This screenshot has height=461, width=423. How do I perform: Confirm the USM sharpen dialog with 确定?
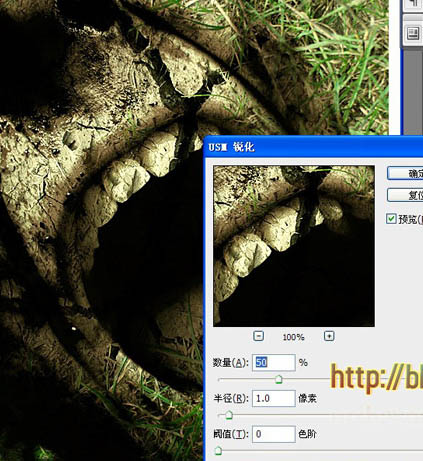pyautogui.click(x=405, y=173)
